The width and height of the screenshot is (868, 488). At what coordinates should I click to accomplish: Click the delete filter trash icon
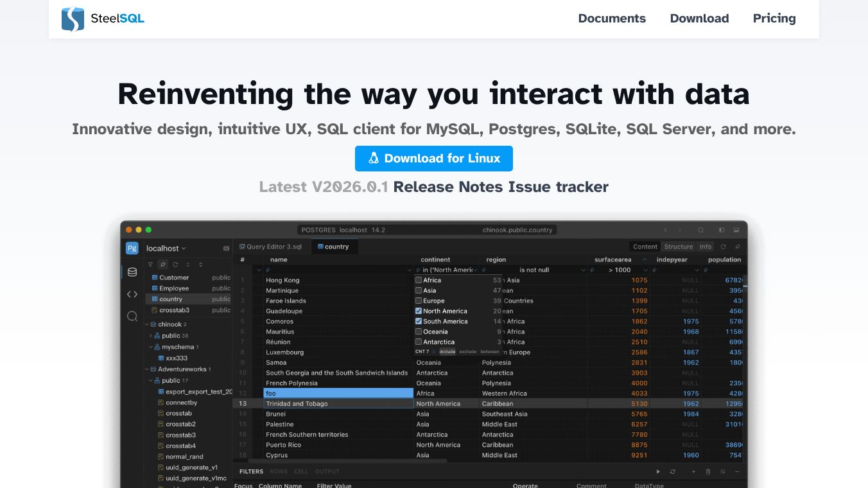[x=708, y=472]
